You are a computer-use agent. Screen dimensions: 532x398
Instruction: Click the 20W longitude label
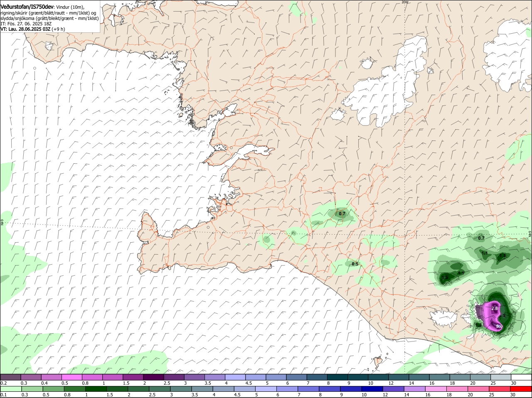click(405, 2)
